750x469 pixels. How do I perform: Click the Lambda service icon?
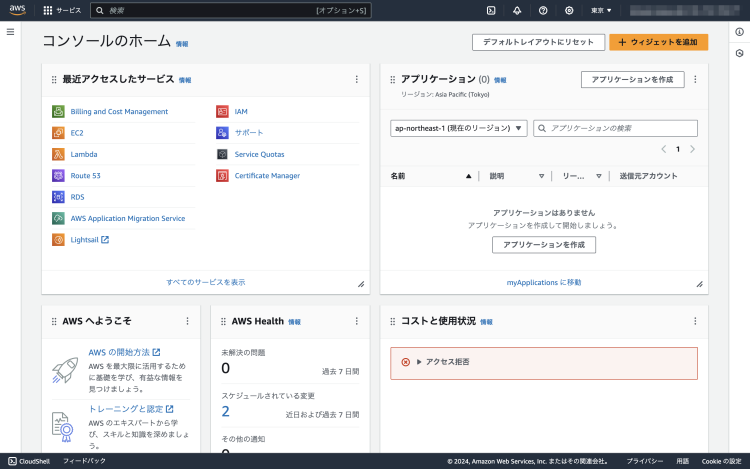[x=58, y=154]
